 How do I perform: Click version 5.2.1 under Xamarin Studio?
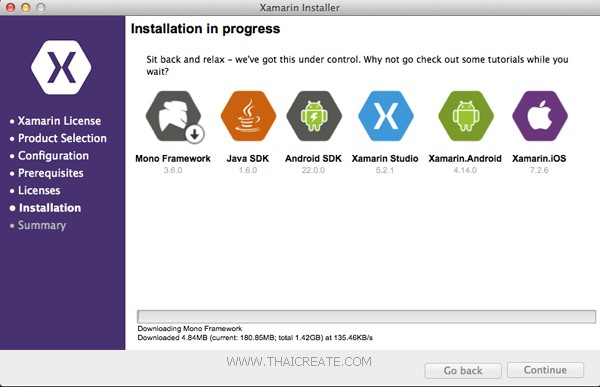[385, 170]
